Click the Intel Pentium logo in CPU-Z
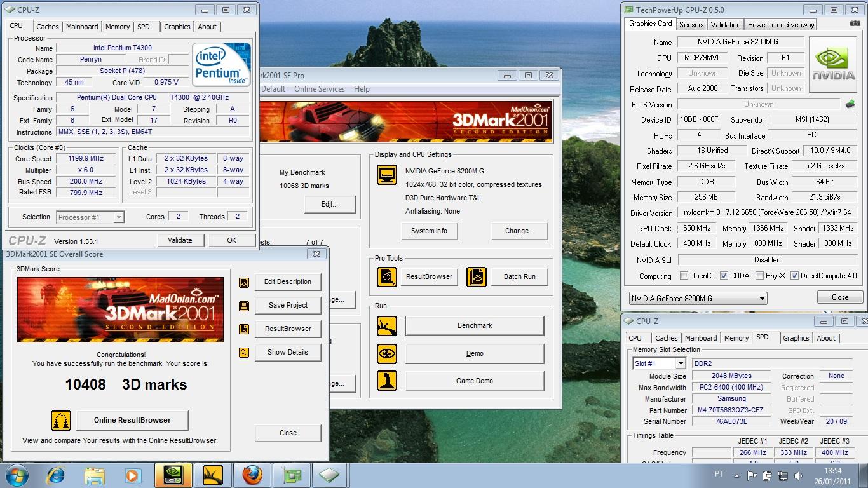This screenshot has height=488, width=868. 221,65
